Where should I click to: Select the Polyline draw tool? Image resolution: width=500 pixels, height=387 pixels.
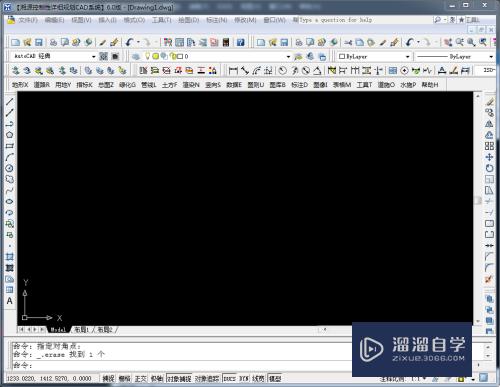[9, 124]
